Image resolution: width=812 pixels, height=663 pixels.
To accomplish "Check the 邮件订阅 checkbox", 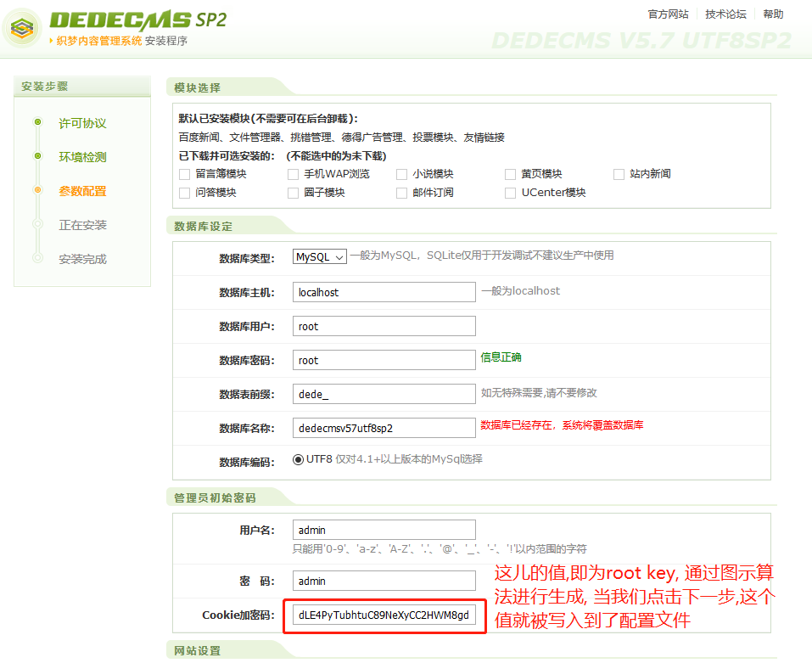I will coord(401,194).
